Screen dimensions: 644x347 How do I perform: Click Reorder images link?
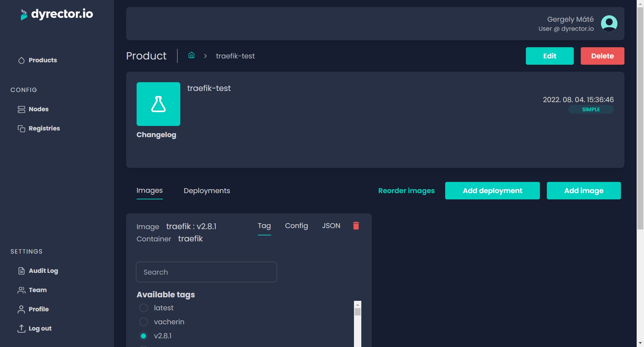pos(406,191)
